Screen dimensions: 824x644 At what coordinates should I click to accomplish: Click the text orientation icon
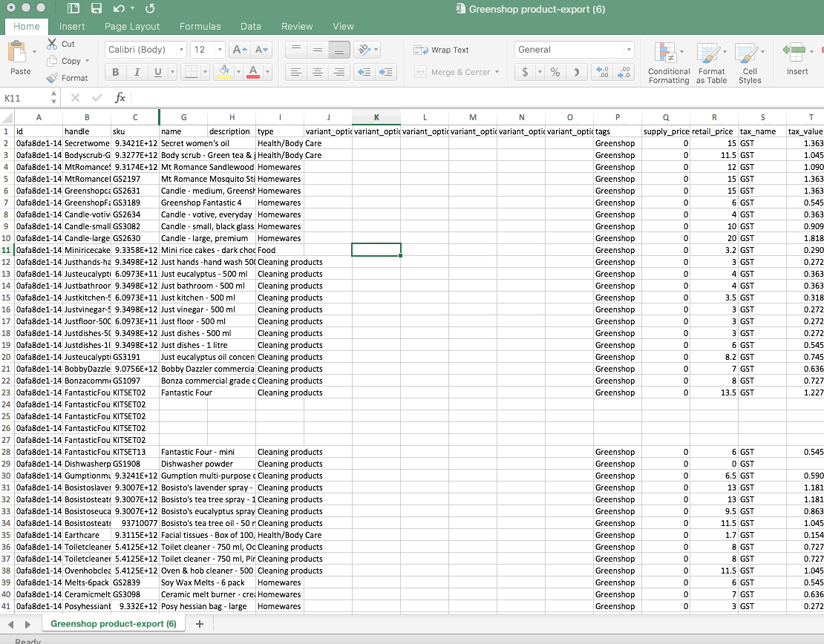[x=364, y=50]
